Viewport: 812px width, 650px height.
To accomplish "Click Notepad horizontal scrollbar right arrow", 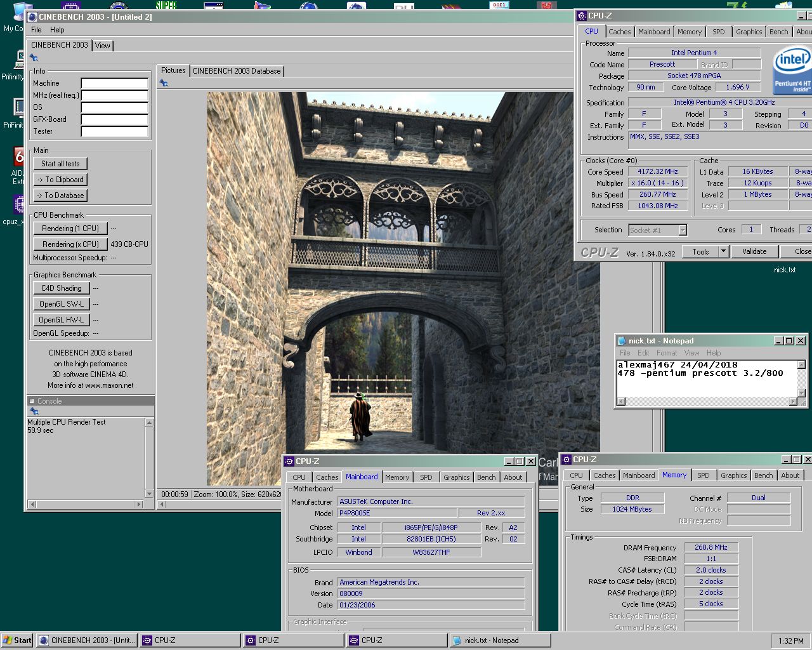I will (793, 401).
